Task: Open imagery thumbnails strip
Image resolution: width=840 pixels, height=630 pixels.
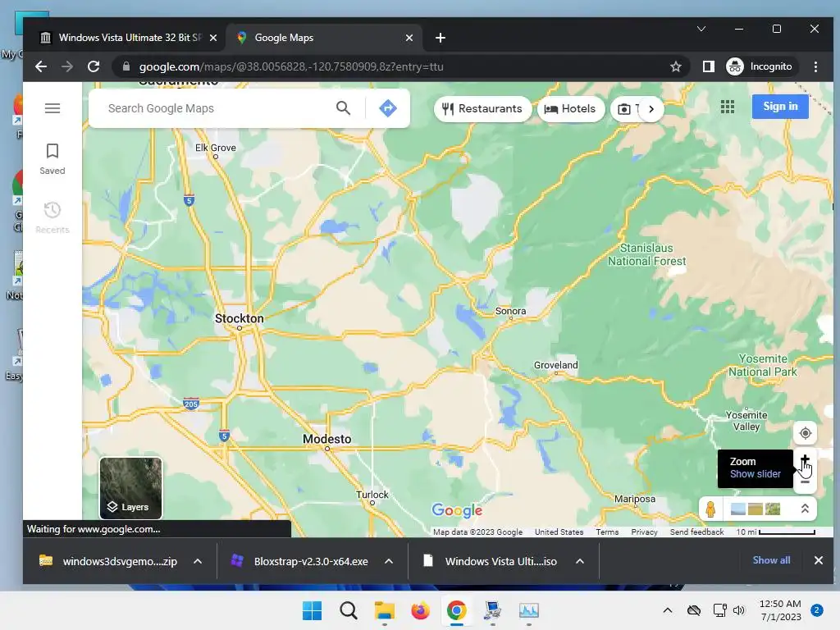Action: coord(756,509)
